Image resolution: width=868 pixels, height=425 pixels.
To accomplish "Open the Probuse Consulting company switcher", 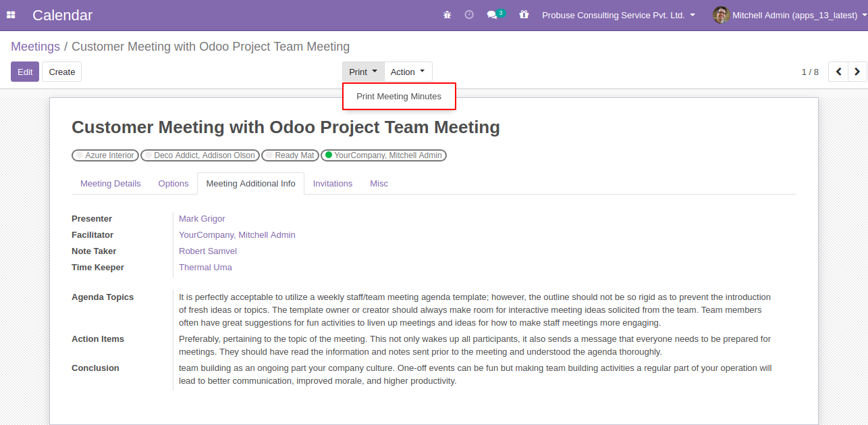I will [x=618, y=15].
